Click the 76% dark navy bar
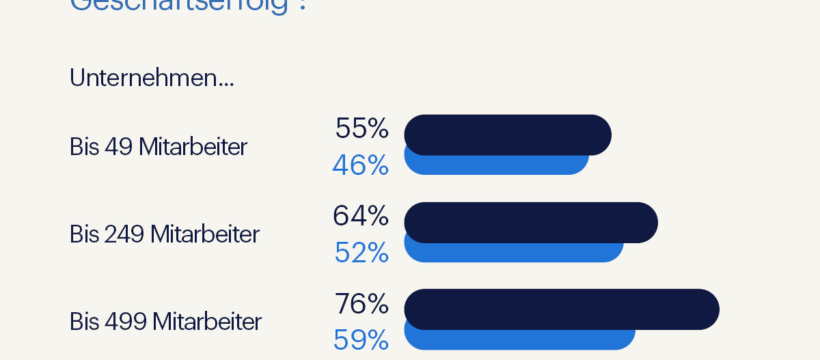 (562, 309)
